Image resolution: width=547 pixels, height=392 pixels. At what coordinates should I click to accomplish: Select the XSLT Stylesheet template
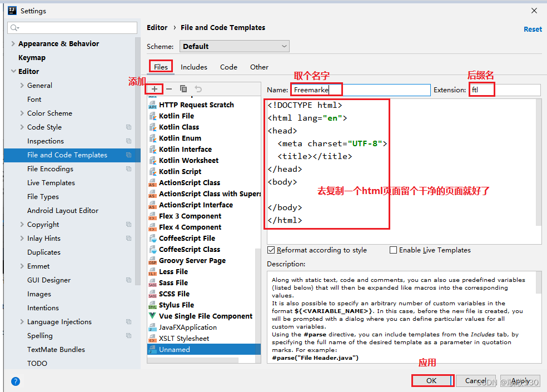(187, 338)
